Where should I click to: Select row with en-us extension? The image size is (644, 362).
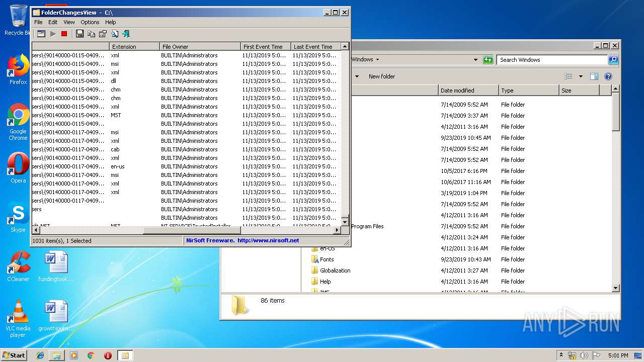[186, 166]
